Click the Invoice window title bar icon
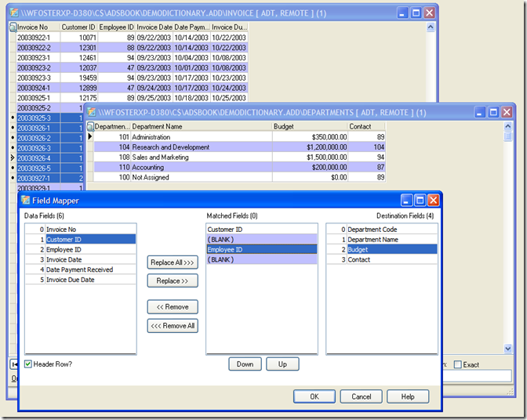Image resolution: width=527 pixels, height=420 pixels. coord(14,13)
